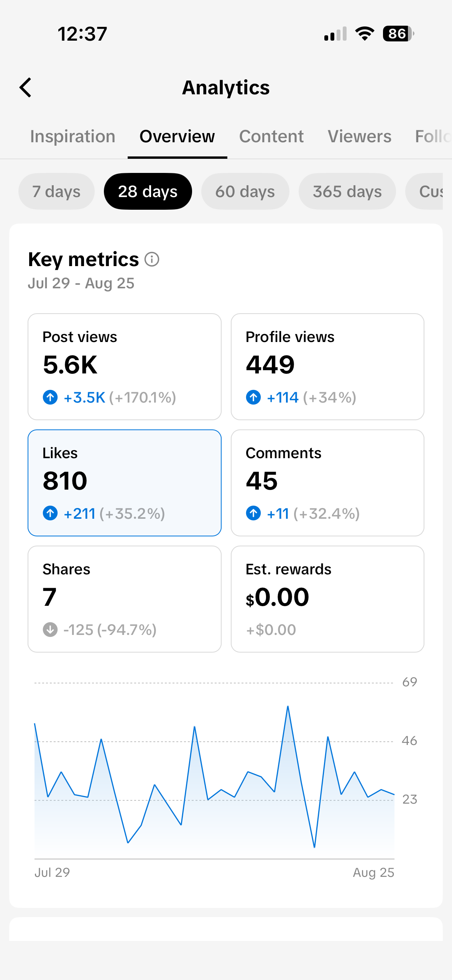Switch to the Content tab
This screenshot has width=452, height=980.
(x=271, y=136)
